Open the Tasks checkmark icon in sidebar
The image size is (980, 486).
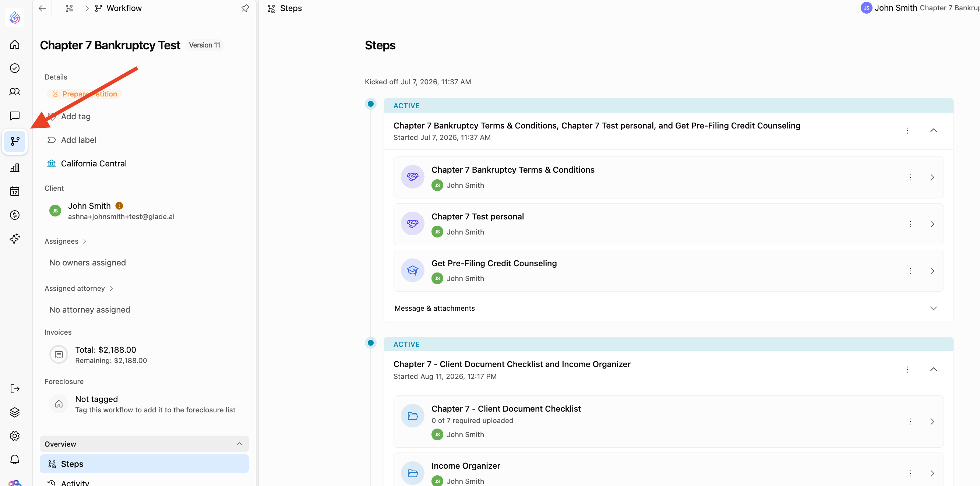14,68
